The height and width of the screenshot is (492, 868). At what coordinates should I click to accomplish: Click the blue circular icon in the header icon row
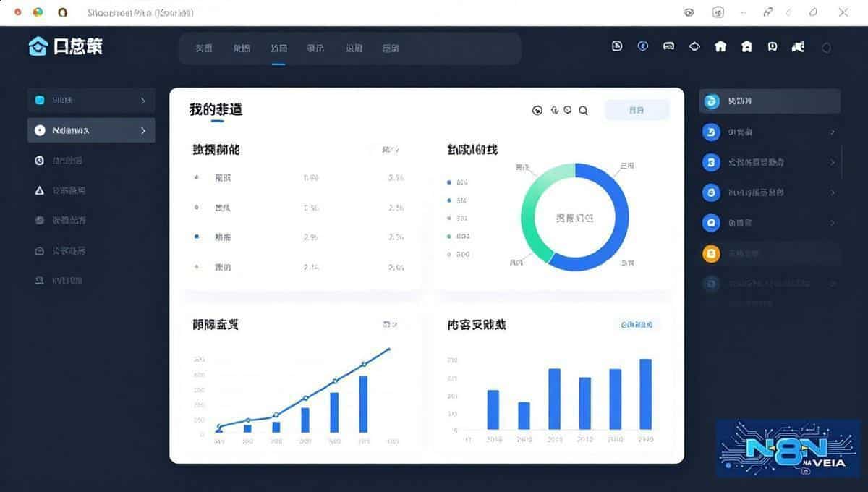point(642,46)
